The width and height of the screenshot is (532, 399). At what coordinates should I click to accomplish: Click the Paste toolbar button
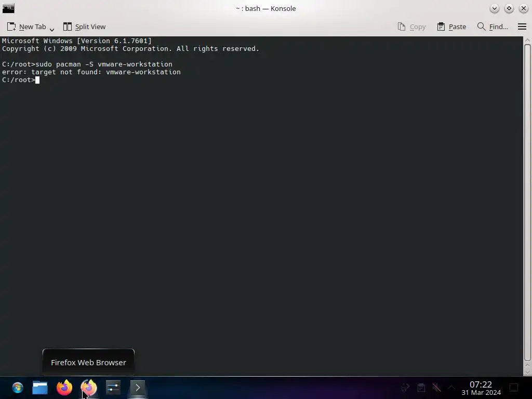(x=451, y=26)
